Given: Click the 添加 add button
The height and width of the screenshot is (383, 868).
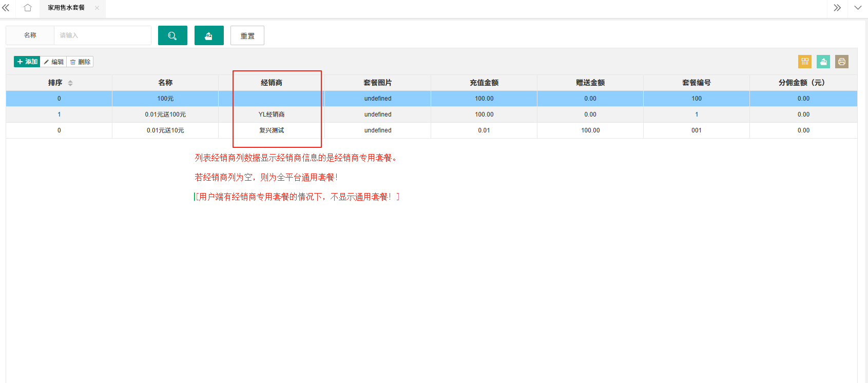Looking at the screenshot, I should pyautogui.click(x=27, y=62).
